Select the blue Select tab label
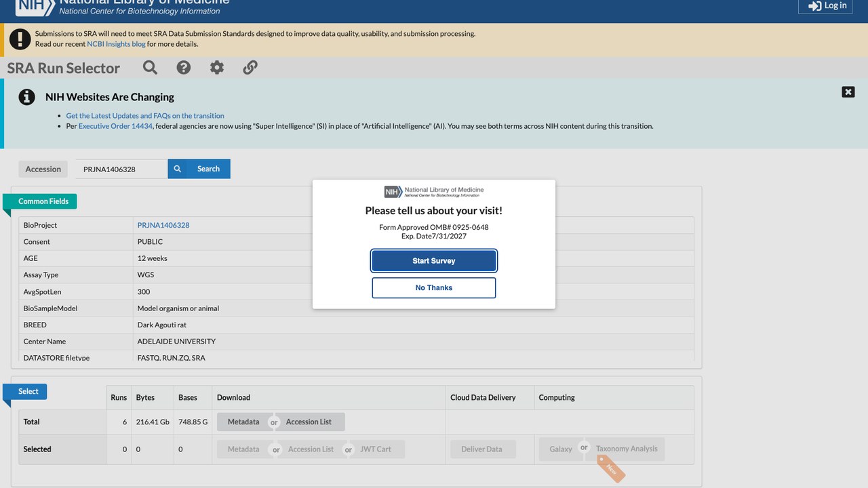 28,391
